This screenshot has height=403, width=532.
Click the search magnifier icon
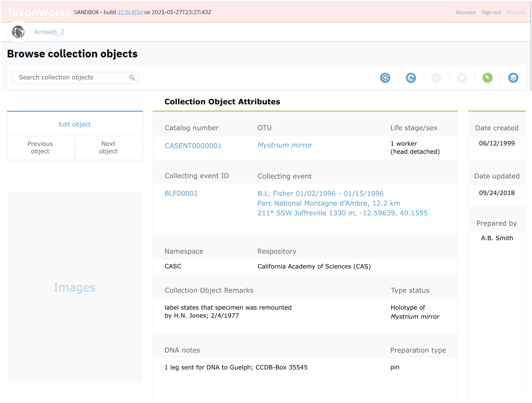click(132, 77)
